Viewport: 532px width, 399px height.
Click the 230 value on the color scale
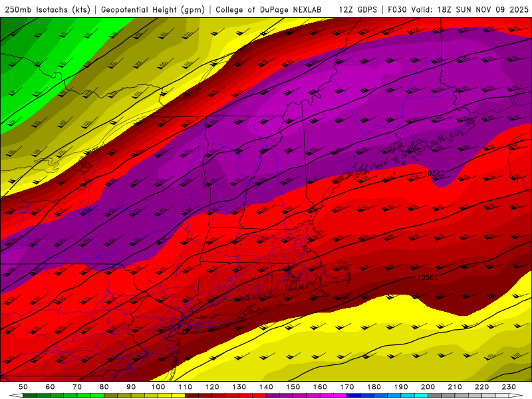[509, 387]
